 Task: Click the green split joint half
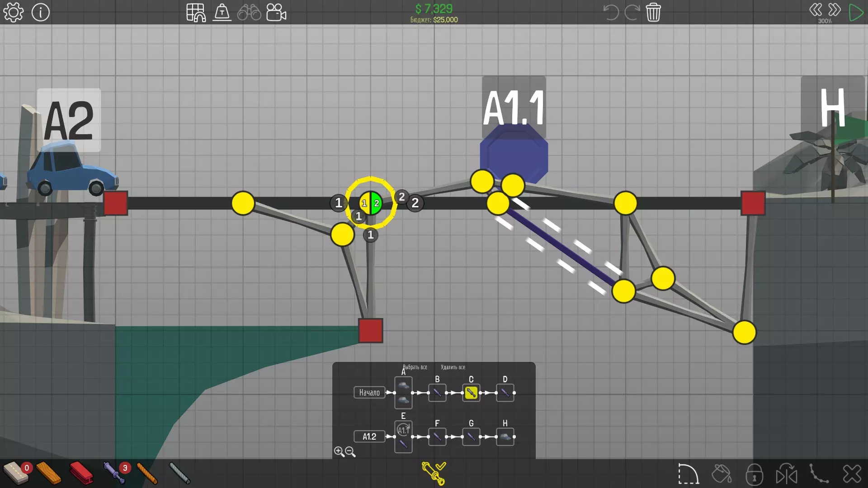[377, 203]
